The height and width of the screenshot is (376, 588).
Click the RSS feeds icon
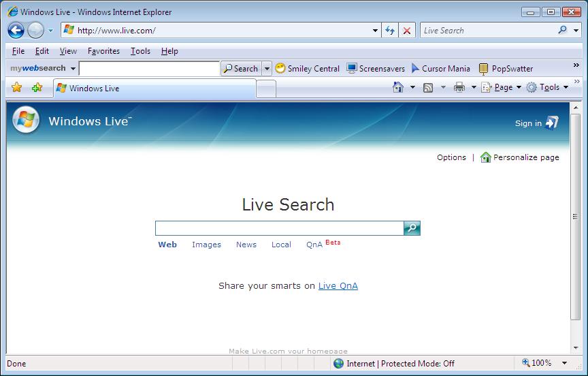click(428, 87)
